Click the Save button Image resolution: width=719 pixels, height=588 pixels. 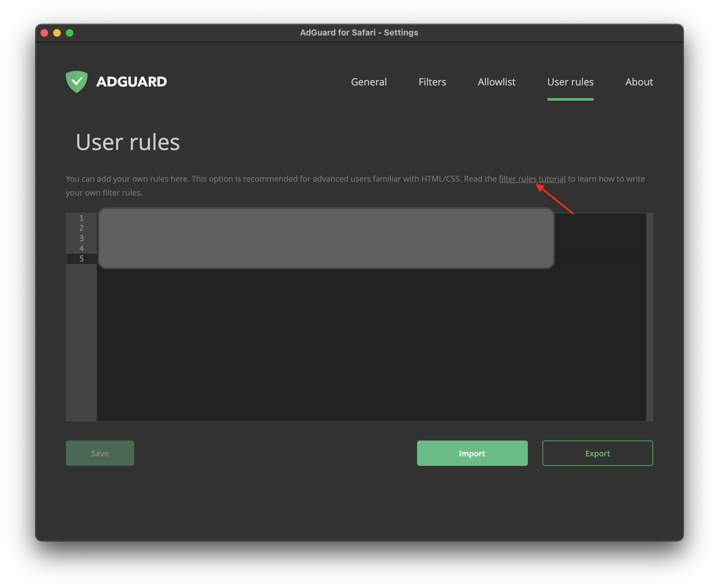tap(100, 453)
